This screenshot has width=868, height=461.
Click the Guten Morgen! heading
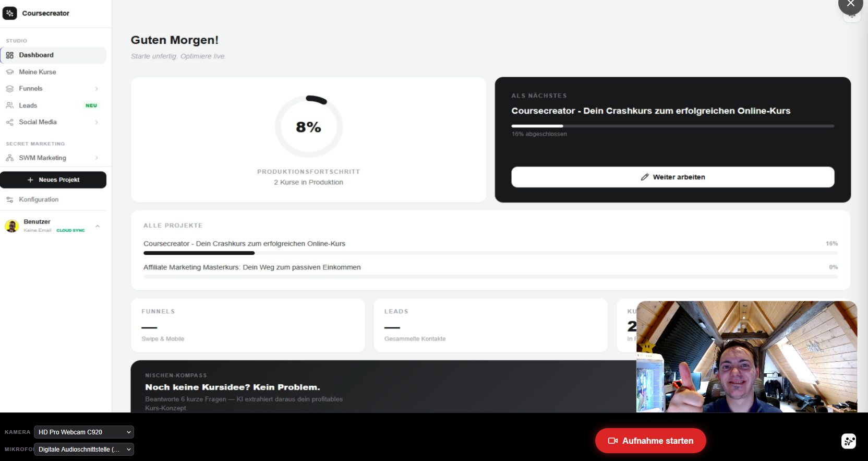[175, 40]
